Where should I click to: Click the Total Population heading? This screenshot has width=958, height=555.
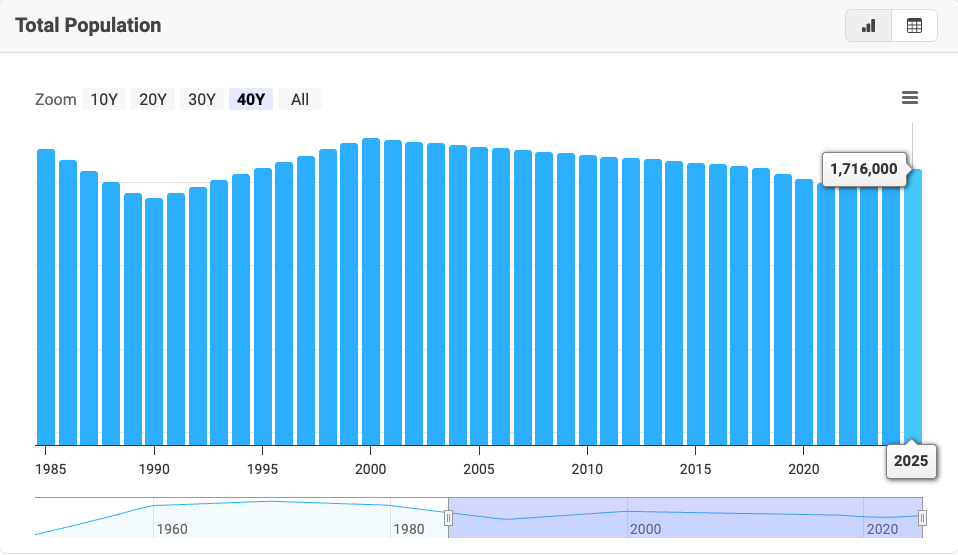click(88, 26)
